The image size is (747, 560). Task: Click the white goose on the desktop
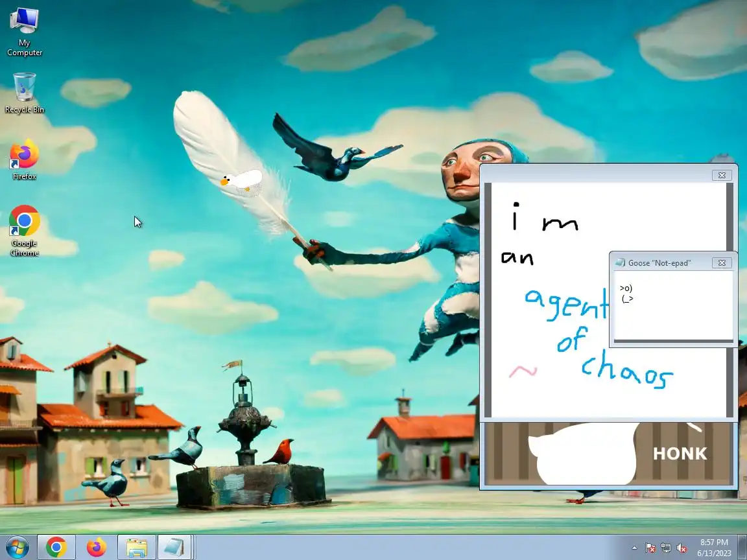pos(241,180)
